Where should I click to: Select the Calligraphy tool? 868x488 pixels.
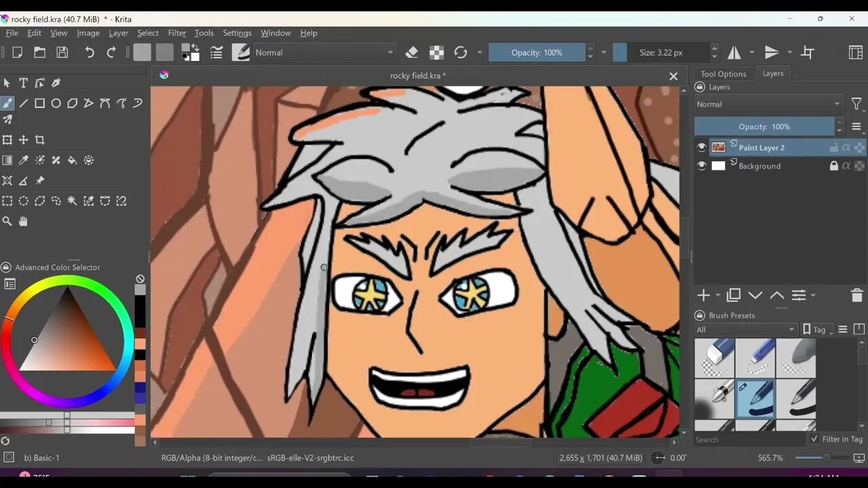[x=56, y=83]
